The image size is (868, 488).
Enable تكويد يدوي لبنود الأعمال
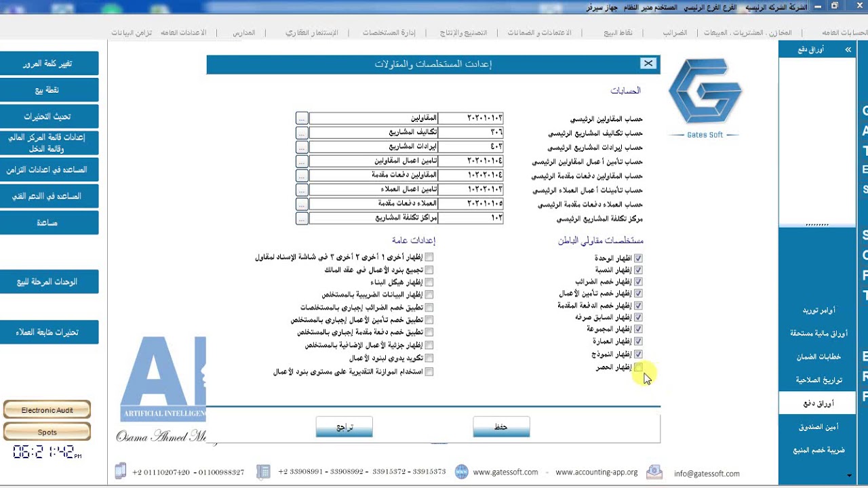pyautogui.click(x=429, y=358)
